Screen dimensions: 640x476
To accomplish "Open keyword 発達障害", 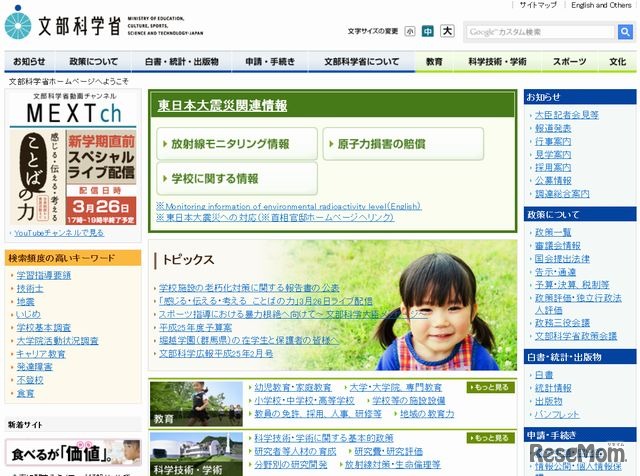I will (x=34, y=367).
